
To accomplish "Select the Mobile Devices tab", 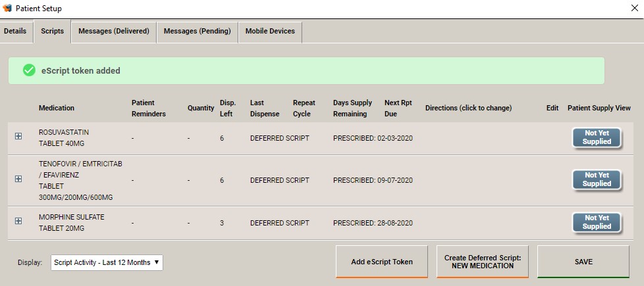I will (270, 31).
